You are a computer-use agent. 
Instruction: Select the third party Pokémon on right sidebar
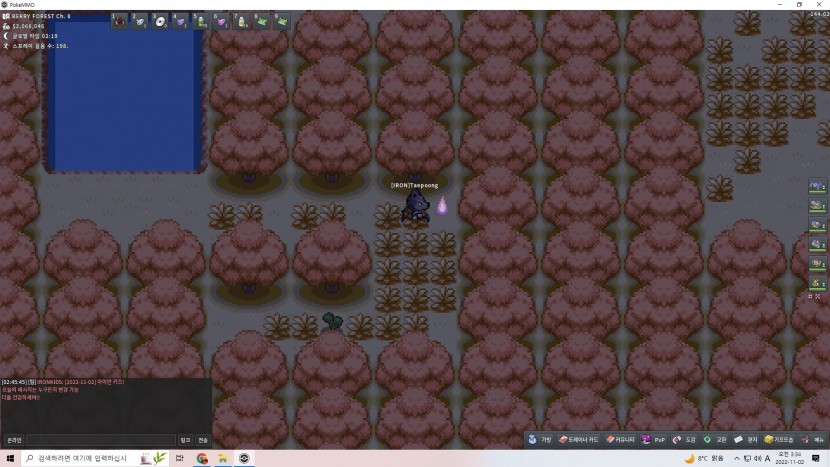click(817, 225)
